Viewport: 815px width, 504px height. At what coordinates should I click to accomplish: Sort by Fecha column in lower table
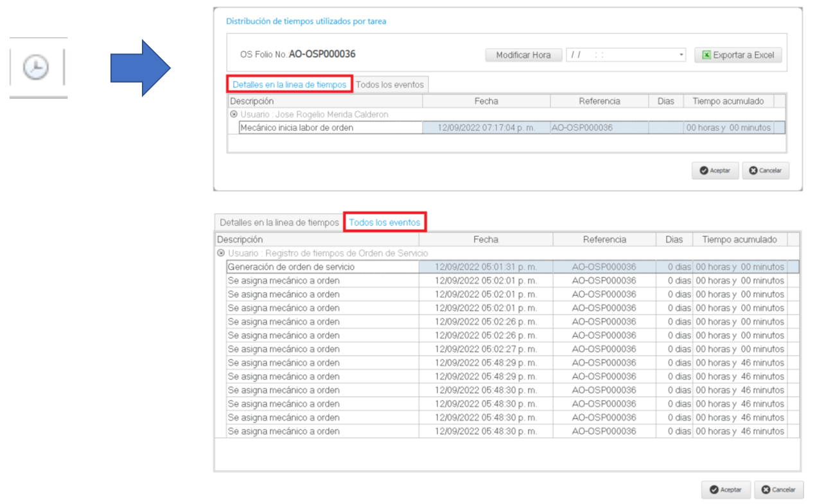click(486, 239)
